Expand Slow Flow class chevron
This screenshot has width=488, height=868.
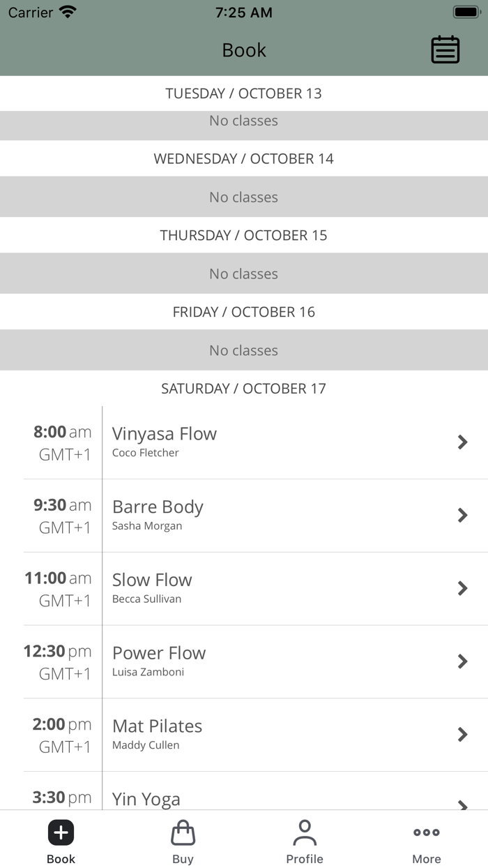coord(462,588)
